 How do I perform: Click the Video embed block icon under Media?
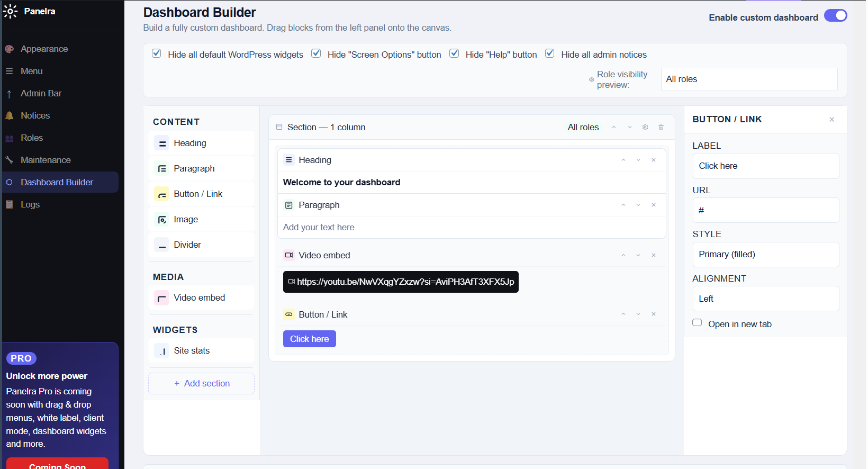[x=161, y=297]
